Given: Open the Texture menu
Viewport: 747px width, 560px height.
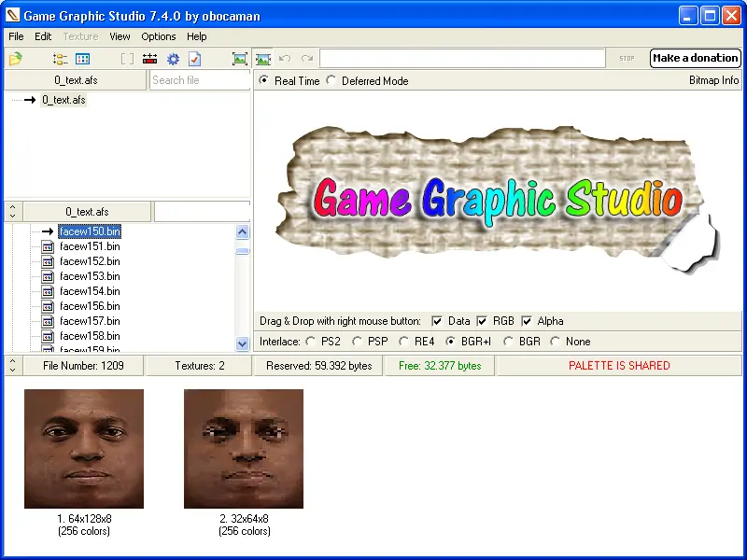Looking at the screenshot, I should (x=80, y=36).
